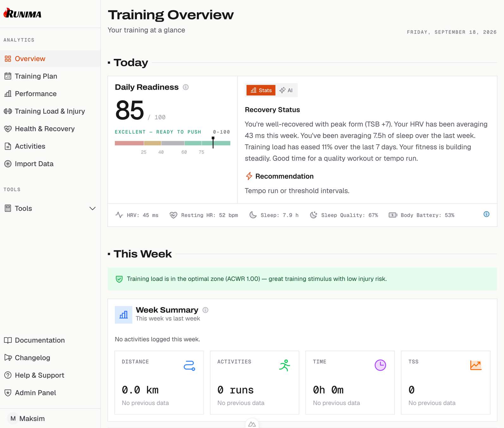
Task: Click the Performance bar chart icon
Action: (x=8, y=94)
